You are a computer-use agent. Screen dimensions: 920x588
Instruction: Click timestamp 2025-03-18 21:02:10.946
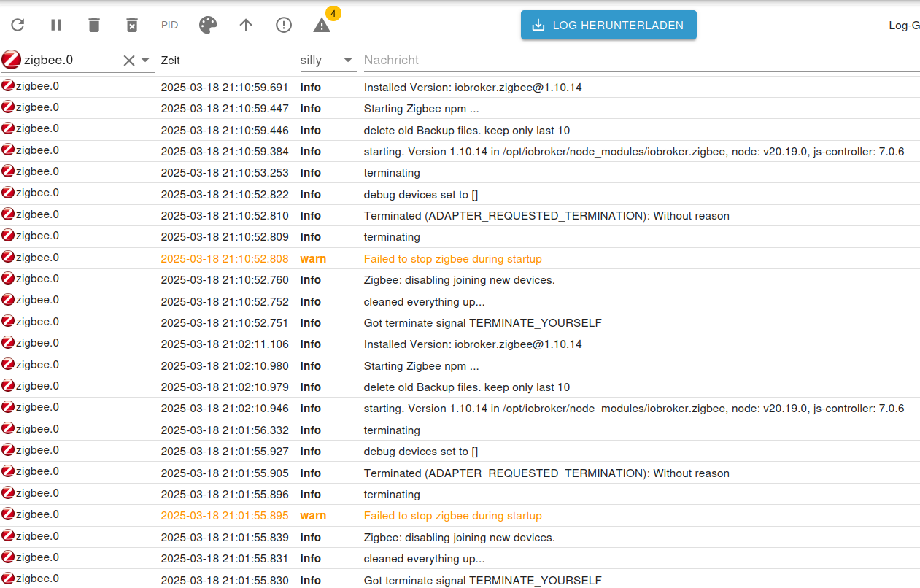pos(225,409)
